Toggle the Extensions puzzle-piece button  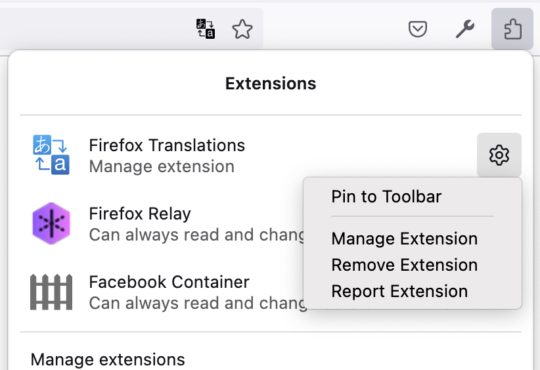pos(512,29)
